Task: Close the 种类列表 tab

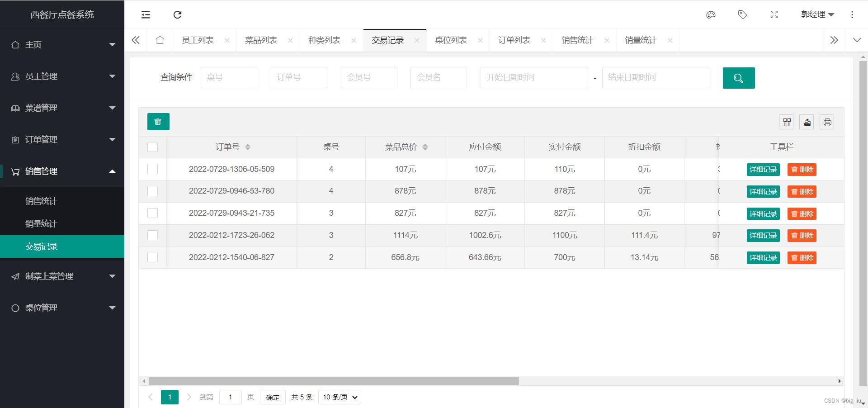Action: tap(354, 40)
